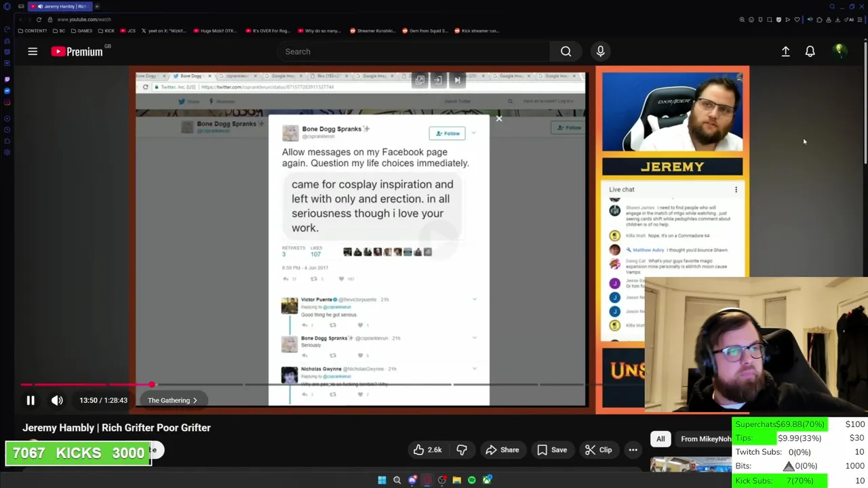Image resolution: width=868 pixels, height=488 pixels.
Task: Expand The Gathering chapter label
Action: (172, 401)
